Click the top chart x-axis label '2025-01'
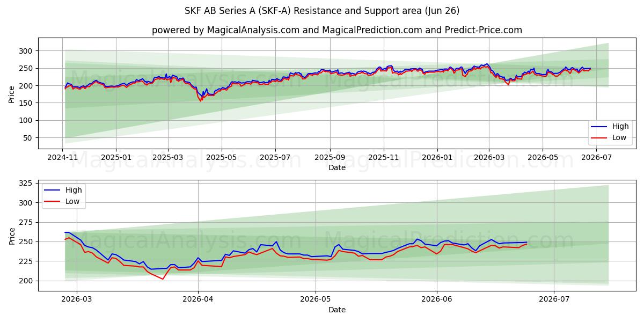 pyautogui.click(x=116, y=157)
